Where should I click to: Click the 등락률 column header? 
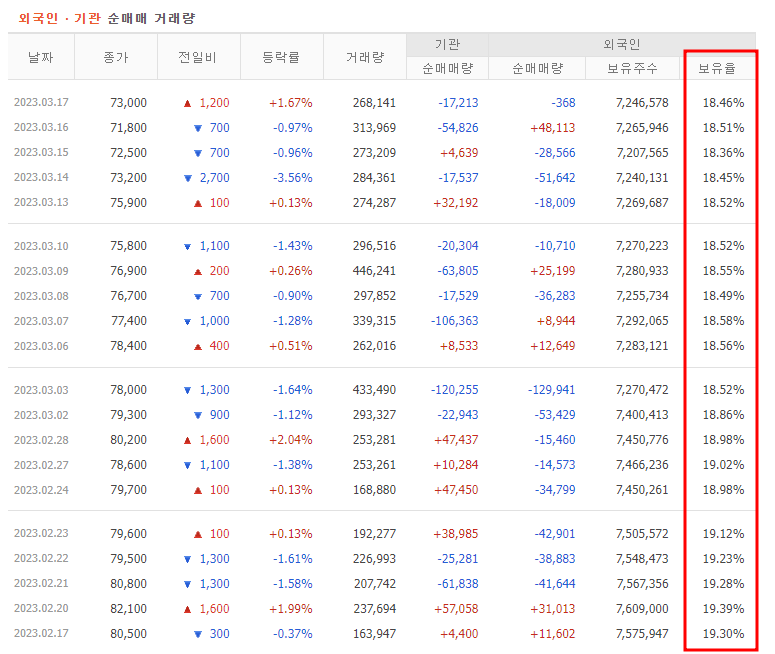point(281,57)
